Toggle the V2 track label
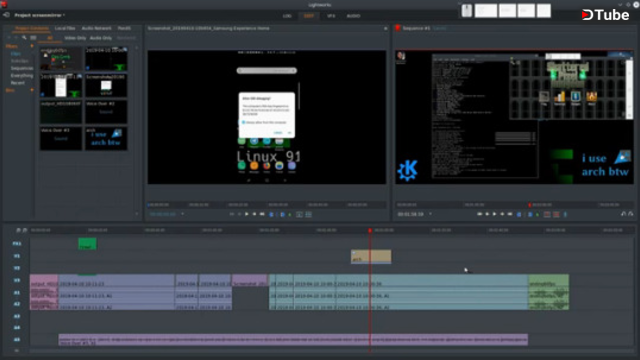This screenshot has width=640, height=360. (17, 268)
